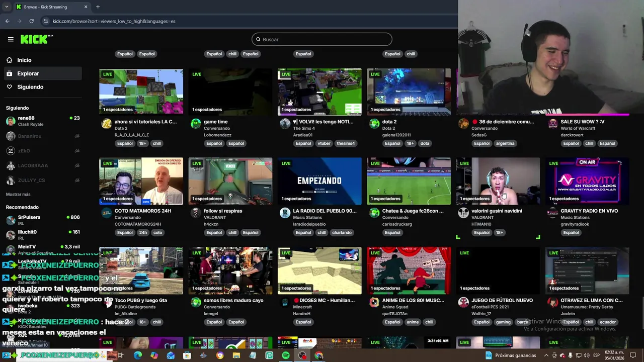Select the argentina tag under SedasG
This screenshot has width=644, height=362.
505,143
